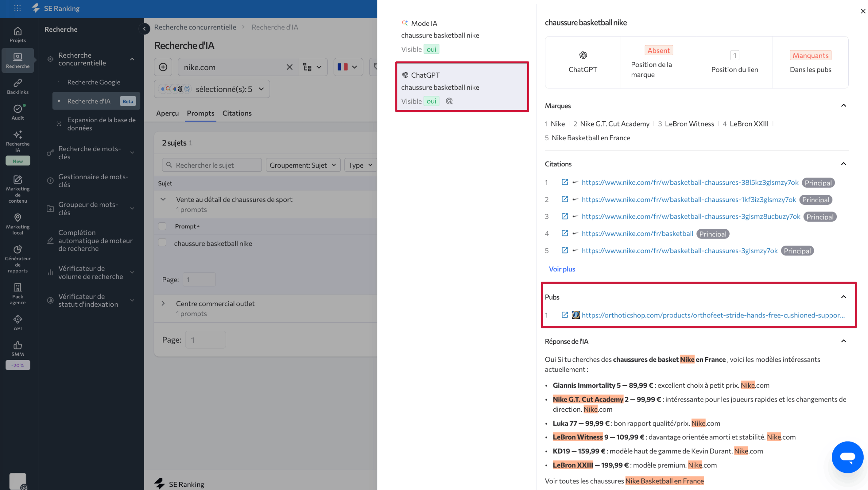Open external link icon for citation 3
Screen dimensions: 868x490
(x=565, y=216)
